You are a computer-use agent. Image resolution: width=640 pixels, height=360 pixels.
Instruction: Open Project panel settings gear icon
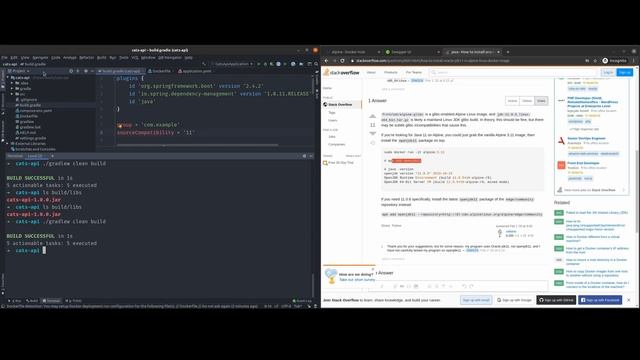85,71
